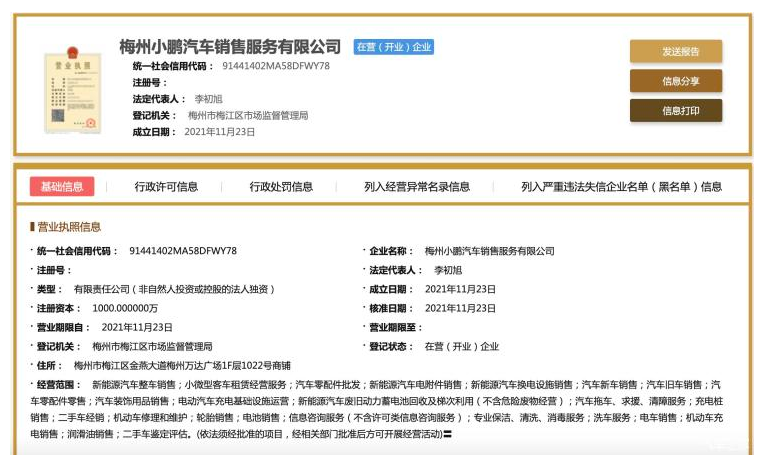Click the 注册资本 value 1000.000000万
The height and width of the screenshot is (462, 763).
[x=124, y=308]
